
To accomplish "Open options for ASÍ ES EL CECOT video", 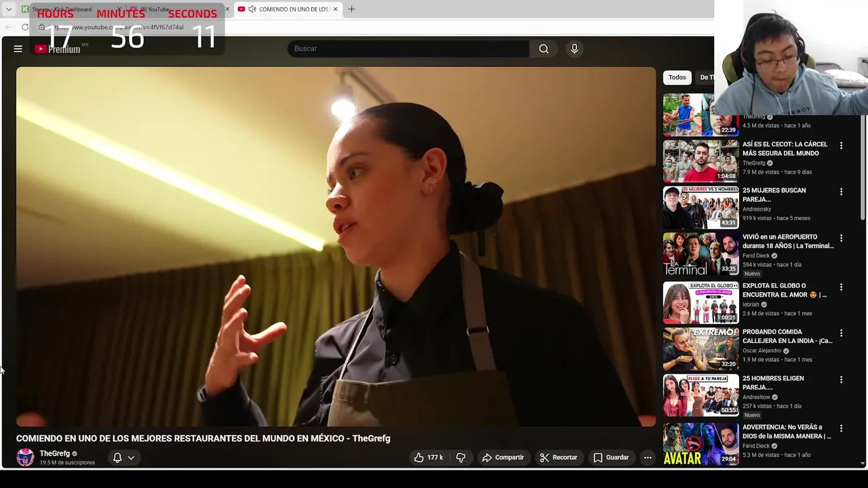I will click(841, 146).
